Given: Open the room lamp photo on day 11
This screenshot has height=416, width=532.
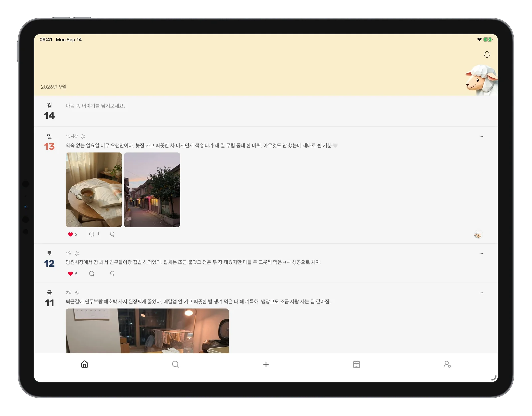Looking at the screenshot, I should 147,331.
